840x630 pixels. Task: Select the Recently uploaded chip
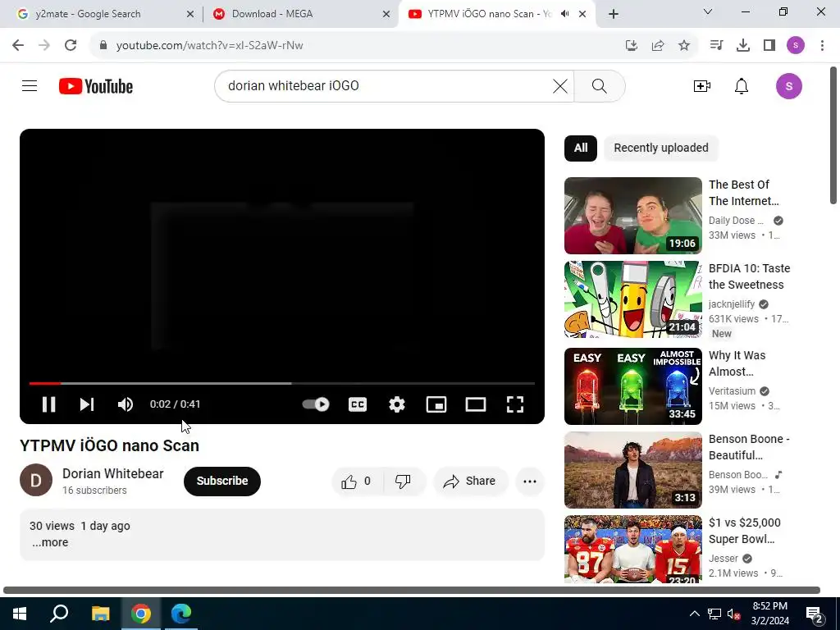pos(660,148)
